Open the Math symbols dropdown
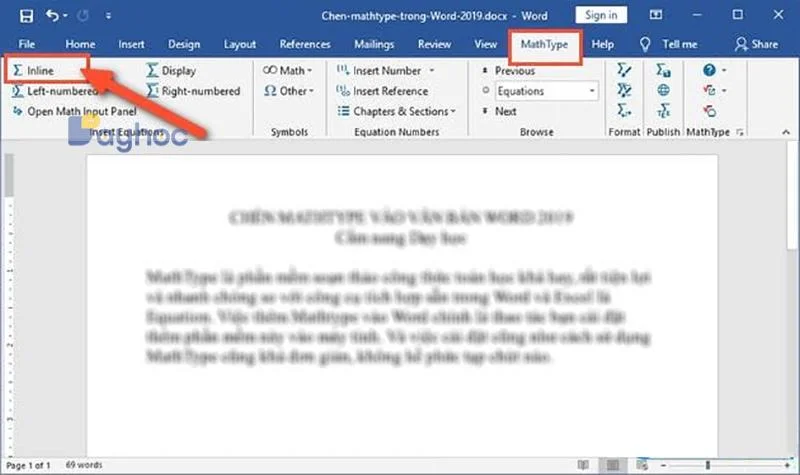The image size is (800, 475). 287,70
